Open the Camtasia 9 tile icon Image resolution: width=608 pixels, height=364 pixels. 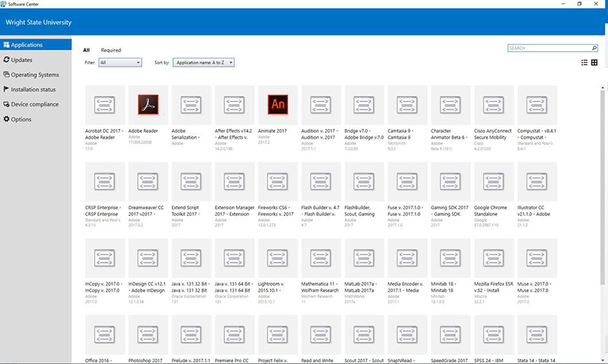point(407,105)
